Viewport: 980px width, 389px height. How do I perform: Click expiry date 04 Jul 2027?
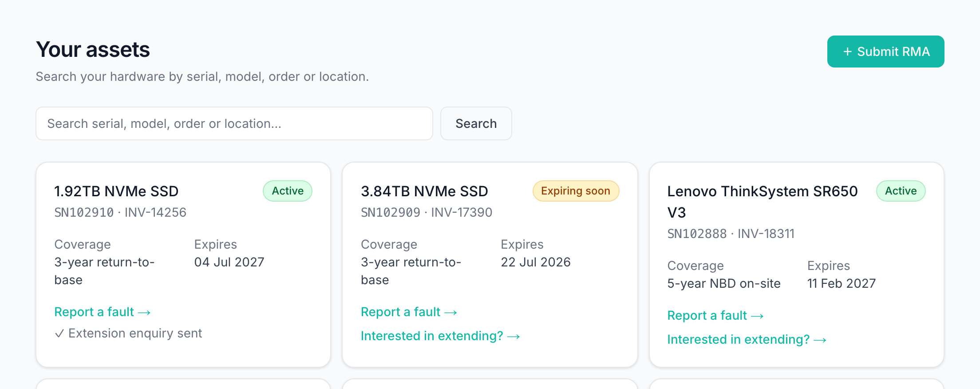click(x=229, y=262)
